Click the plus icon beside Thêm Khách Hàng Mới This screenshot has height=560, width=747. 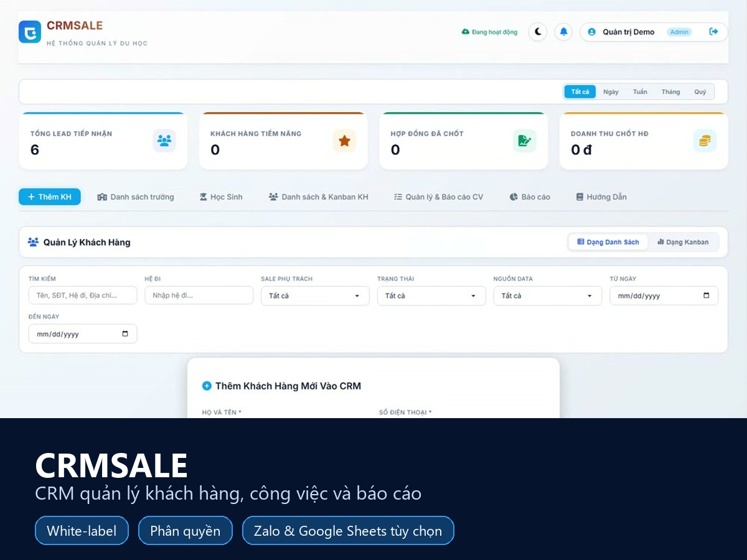coord(207,386)
